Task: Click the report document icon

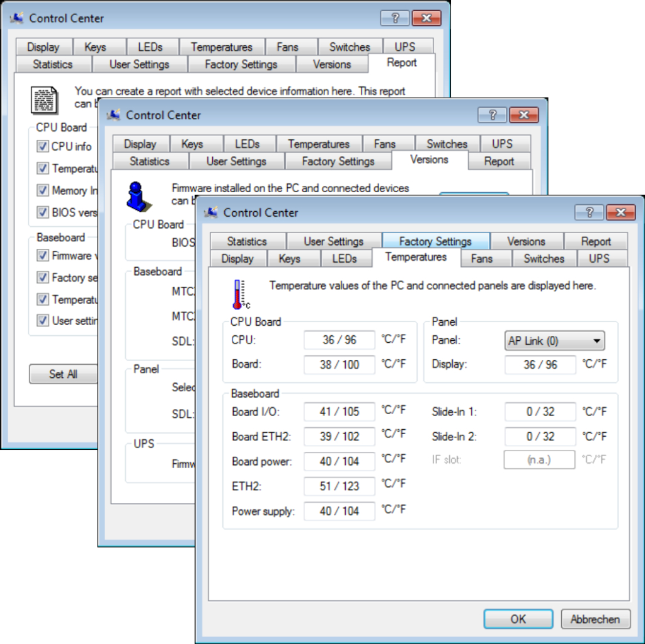Action: [x=44, y=99]
